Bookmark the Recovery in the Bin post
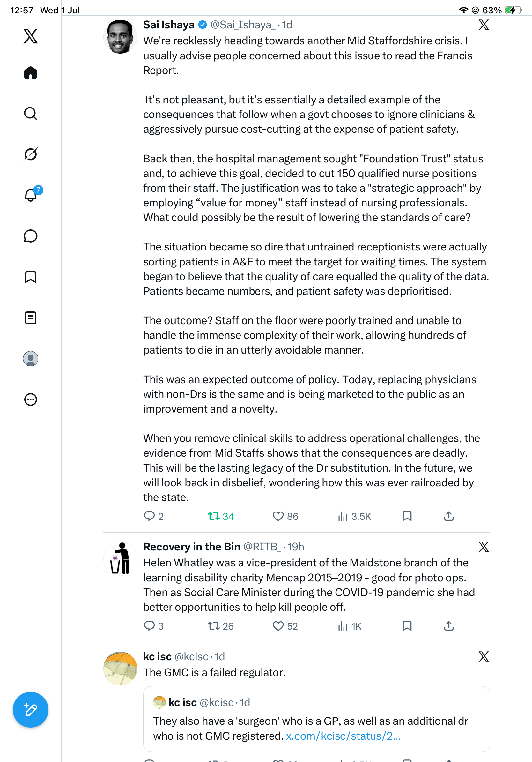This screenshot has height=762, width=532. [x=407, y=626]
